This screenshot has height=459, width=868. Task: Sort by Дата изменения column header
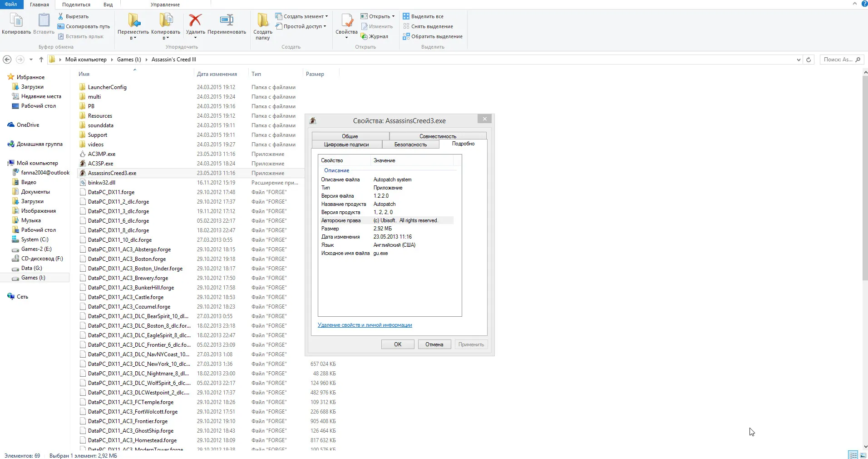tap(217, 74)
